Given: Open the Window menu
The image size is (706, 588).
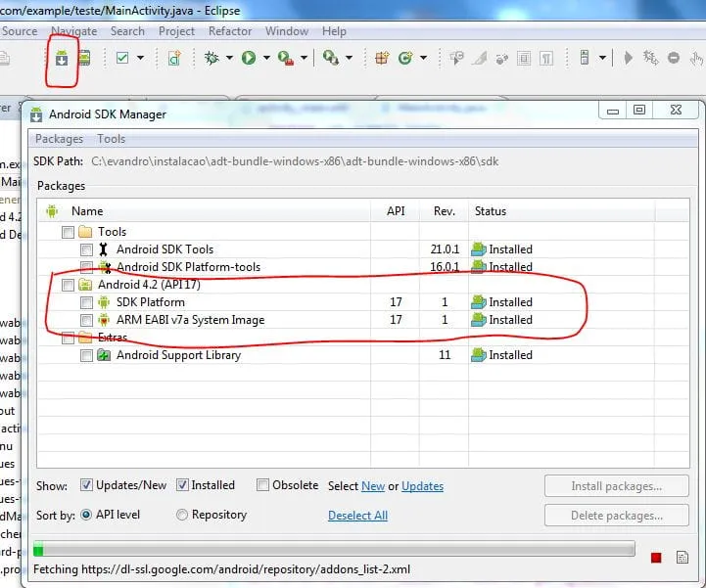Looking at the screenshot, I should tap(287, 31).
